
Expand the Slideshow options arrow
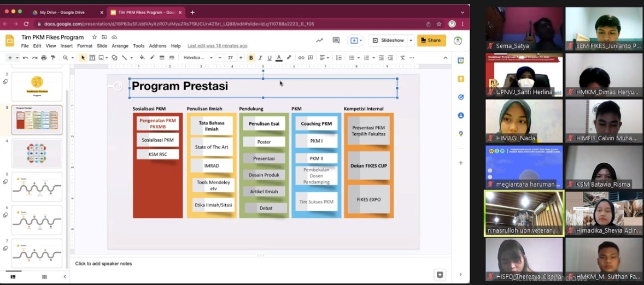(x=411, y=40)
